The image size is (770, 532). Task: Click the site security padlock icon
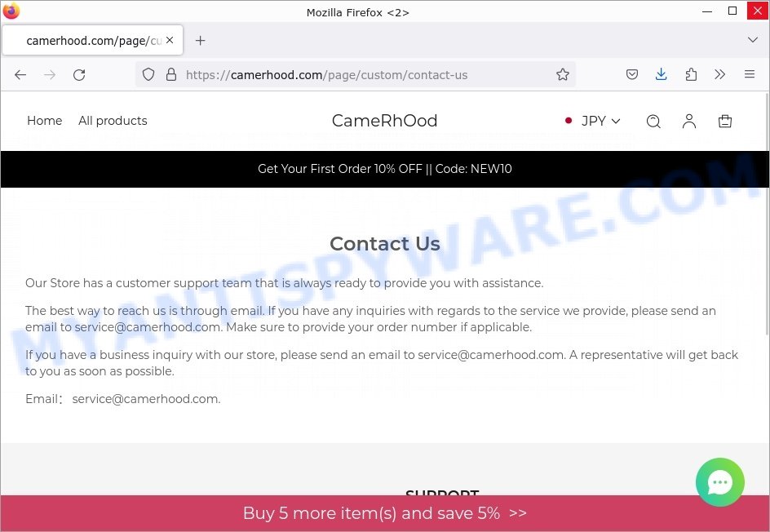(171, 75)
